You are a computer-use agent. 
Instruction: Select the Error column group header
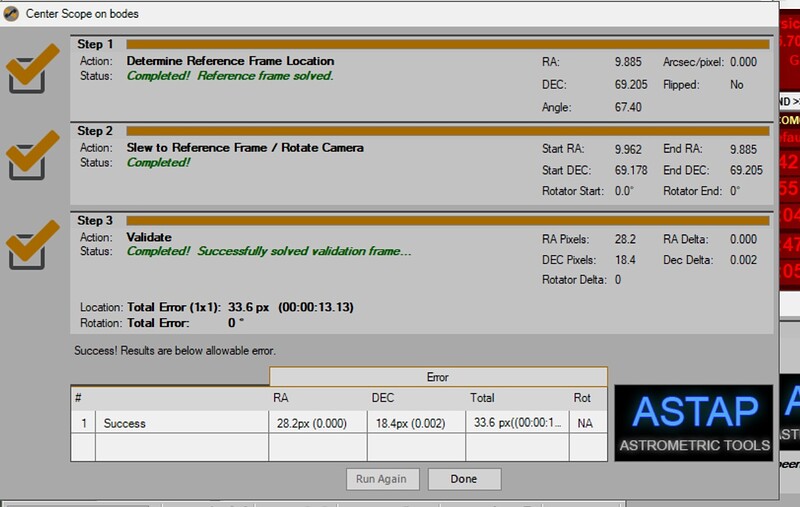[438, 377]
